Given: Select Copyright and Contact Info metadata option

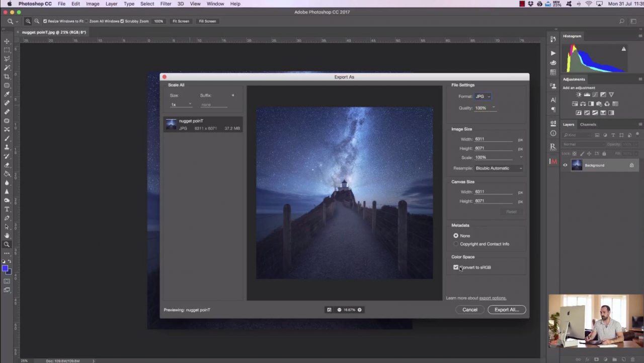Looking at the screenshot, I should pyautogui.click(x=456, y=244).
